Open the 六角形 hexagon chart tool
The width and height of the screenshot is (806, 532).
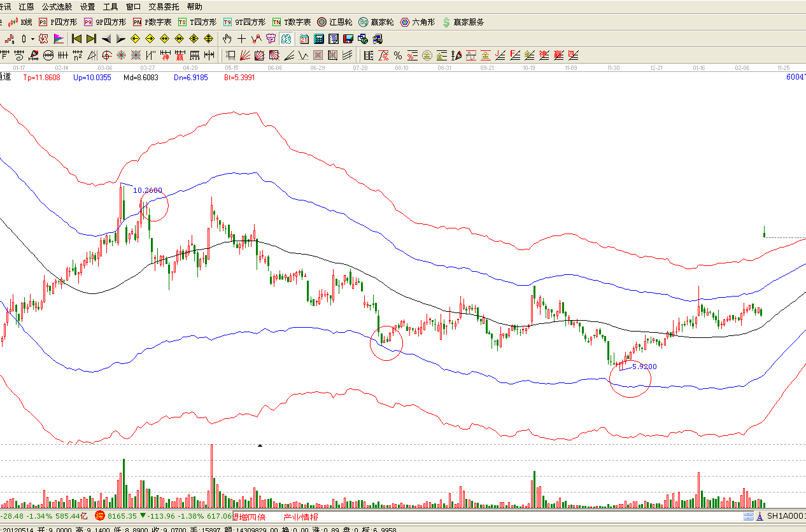coord(418,22)
